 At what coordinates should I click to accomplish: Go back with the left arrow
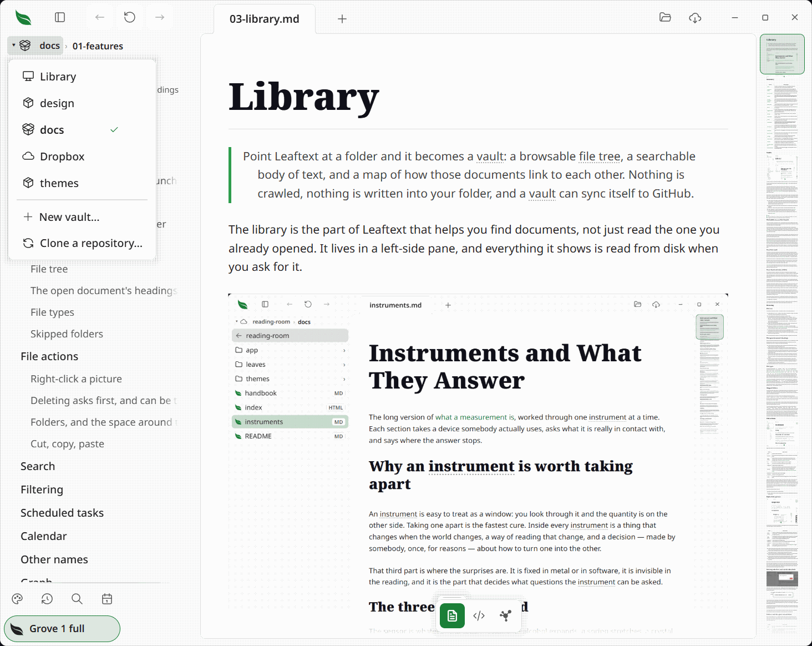pyautogui.click(x=100, y=17)
